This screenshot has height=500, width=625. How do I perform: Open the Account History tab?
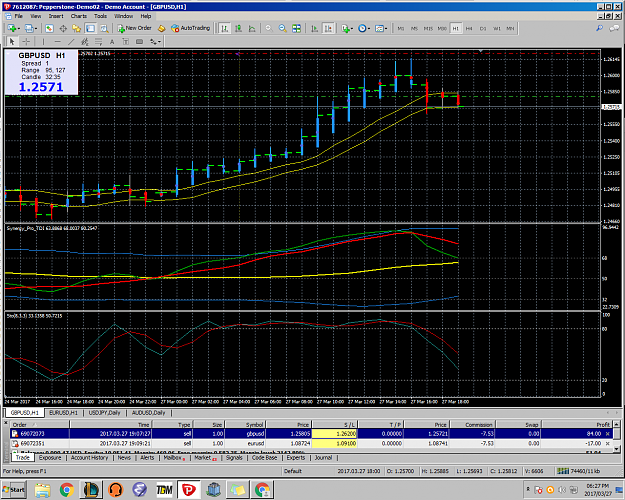click(89, 458)
